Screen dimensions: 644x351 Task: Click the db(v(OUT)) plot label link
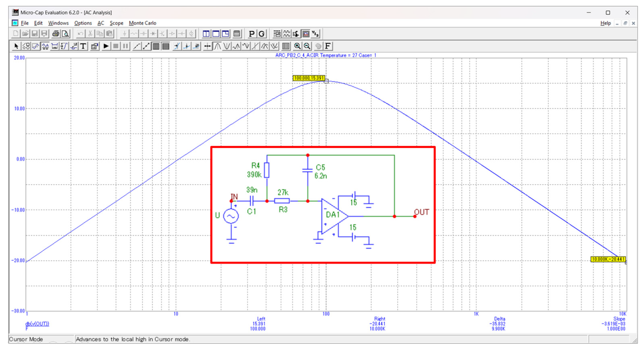pos(37,323)
